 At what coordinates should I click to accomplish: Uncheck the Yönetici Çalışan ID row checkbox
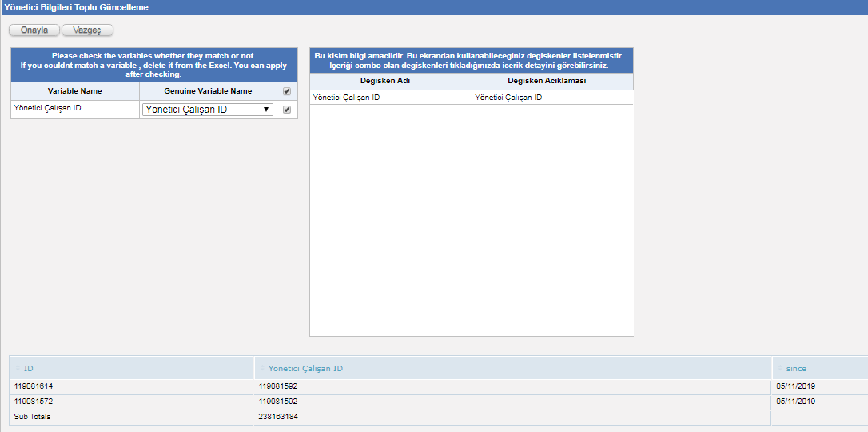(x=287, y=110)
